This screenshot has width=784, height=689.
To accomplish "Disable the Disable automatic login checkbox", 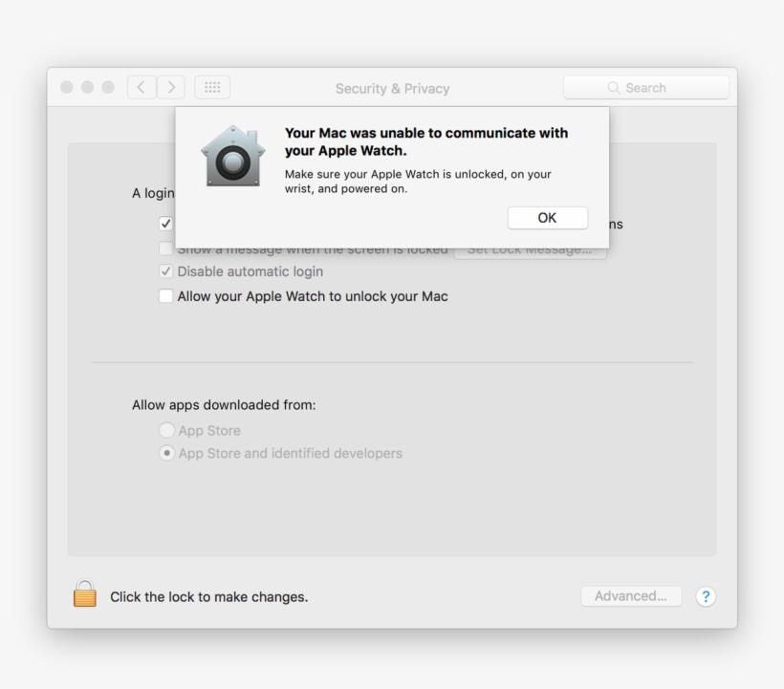I will coord(165,271).
